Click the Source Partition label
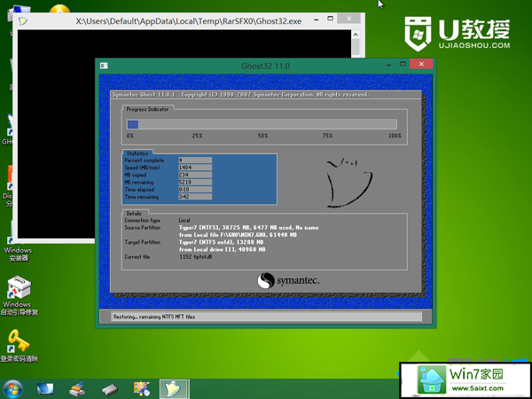Screen dimensions: 532x399 [143, 228]
